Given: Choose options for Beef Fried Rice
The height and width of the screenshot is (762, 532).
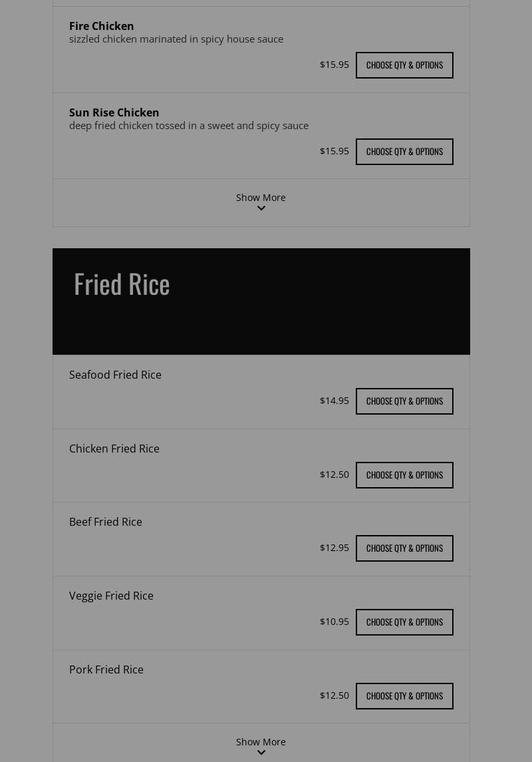Looking at the screenshot, I should (404, 548).
